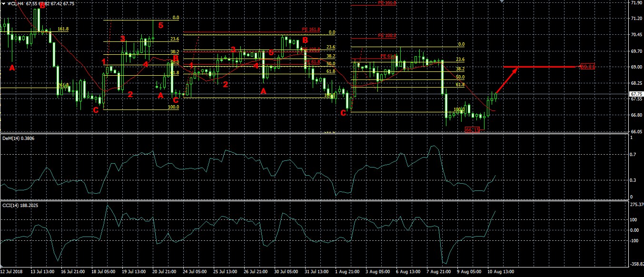Click the 24 Jul 05:00 time label
Viewport: 644px width, 277px height.
pyautogui.click(x=195, y=272)
